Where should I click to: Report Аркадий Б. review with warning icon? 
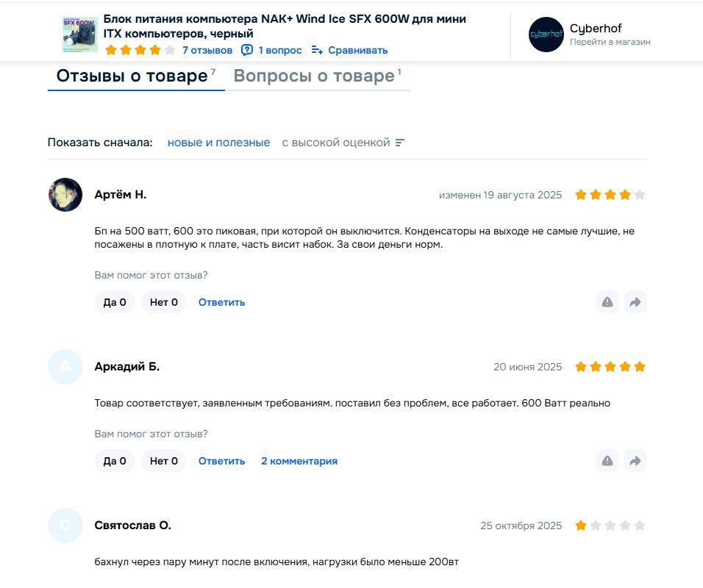click(607, 461)
